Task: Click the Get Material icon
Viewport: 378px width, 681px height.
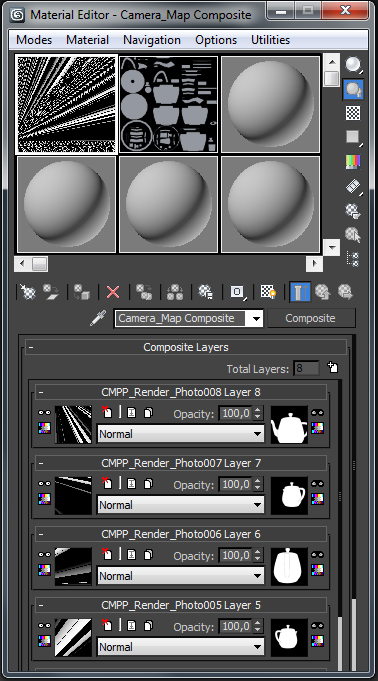Action: click(x=28, y=291)
